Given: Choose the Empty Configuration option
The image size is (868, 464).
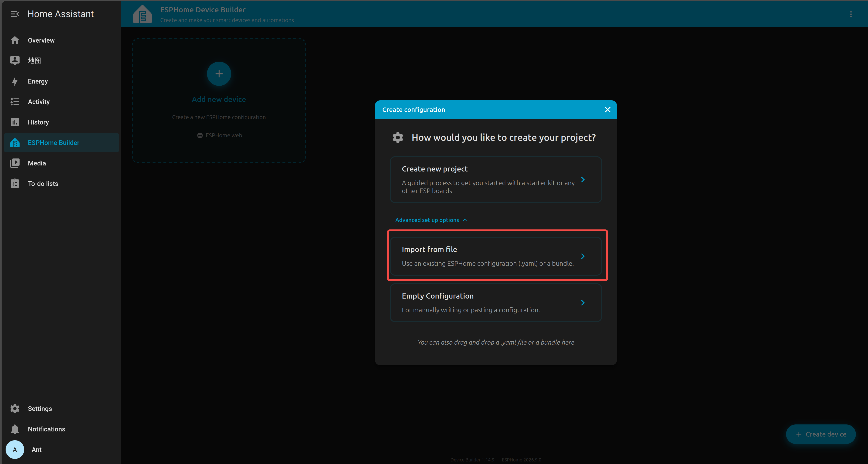Looking at the screenshot, I should (x=496, y=303).
